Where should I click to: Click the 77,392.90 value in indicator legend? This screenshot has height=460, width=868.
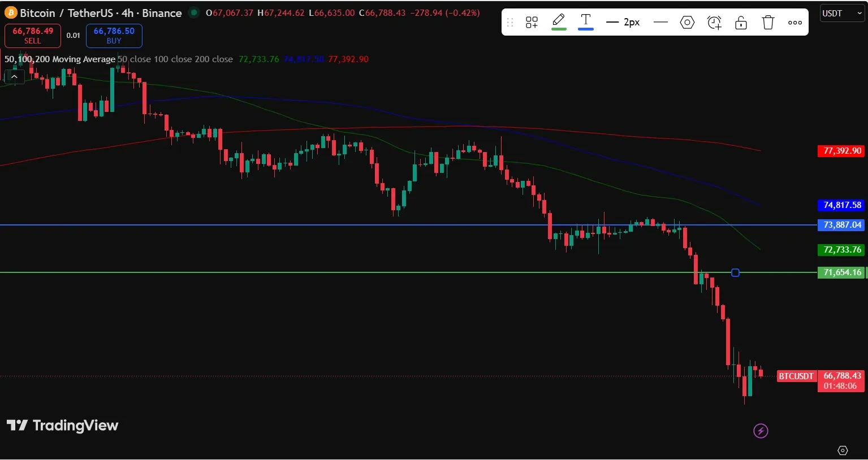coord(348,59)
